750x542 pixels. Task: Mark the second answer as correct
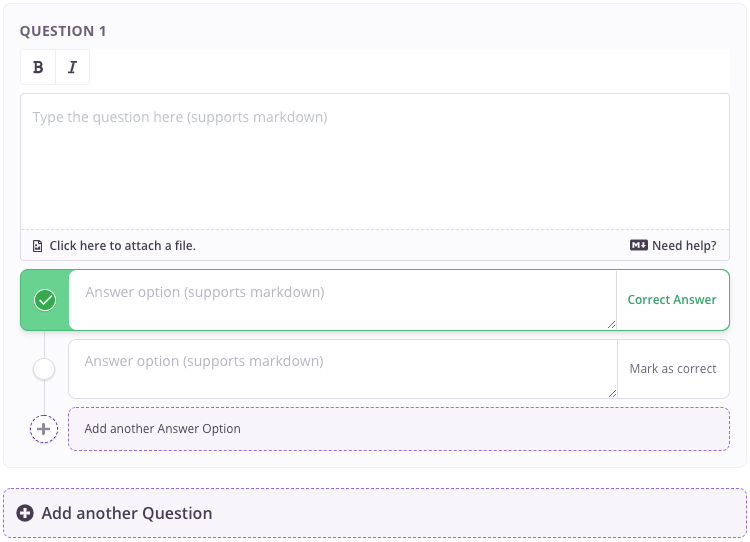(673, 369)
